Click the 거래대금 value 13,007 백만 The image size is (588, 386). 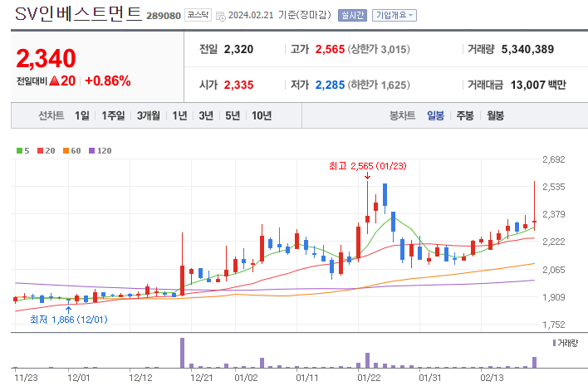tap(538, 85)
